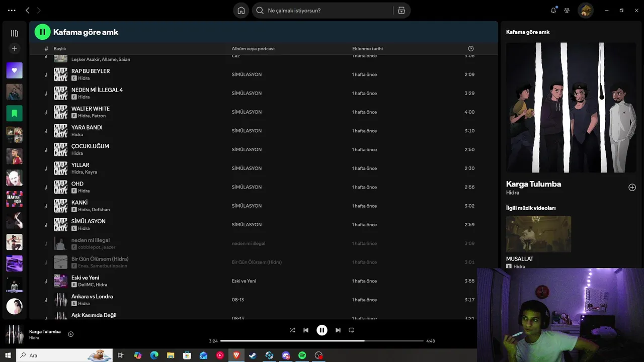Seek within the song progress bar
Image resolution: width=644 pixels, height=362 pixels.
pos(322,341)
